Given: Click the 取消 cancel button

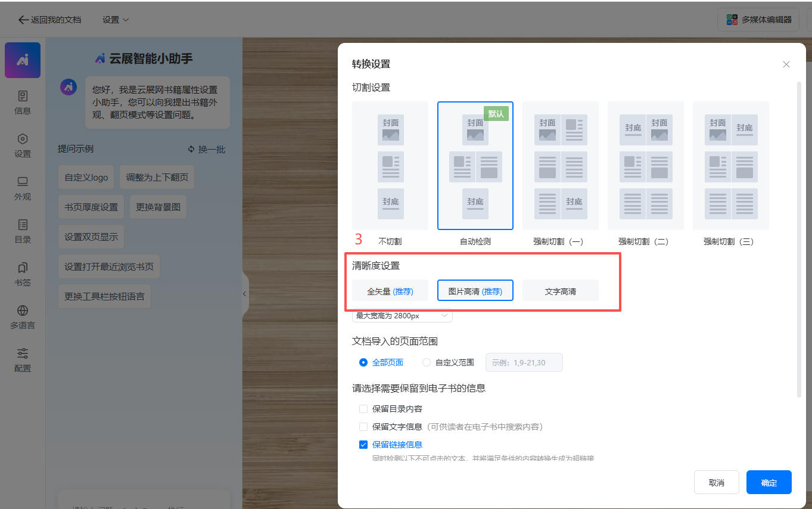Looking at the screenshot, I should [716, 482].
